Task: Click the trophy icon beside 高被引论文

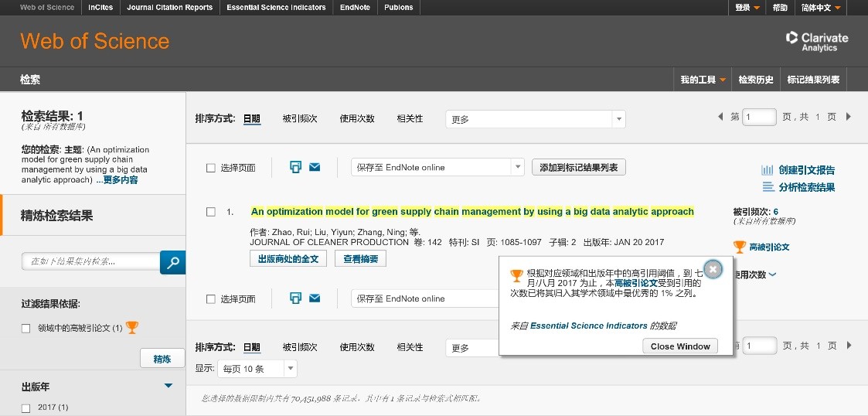Action: [739, 247]
